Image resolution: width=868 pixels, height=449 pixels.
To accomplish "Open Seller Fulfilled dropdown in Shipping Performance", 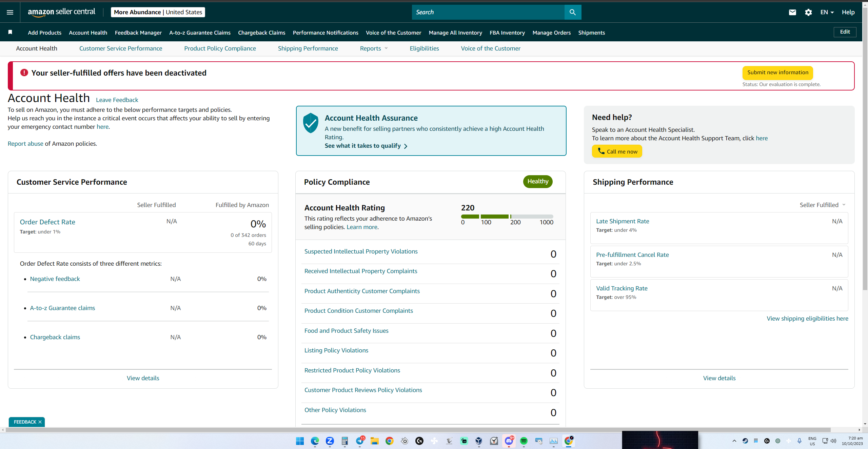I will pyautogui.click(x=823, y=205).
